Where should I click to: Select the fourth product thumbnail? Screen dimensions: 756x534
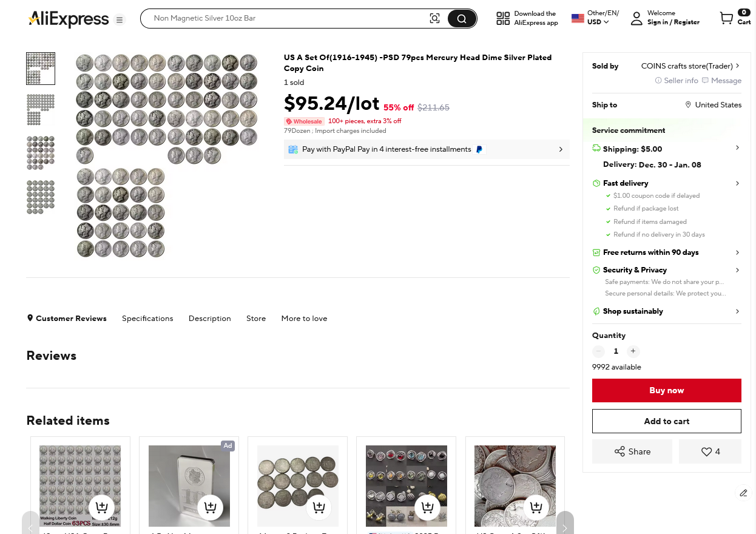click(41, 197)
